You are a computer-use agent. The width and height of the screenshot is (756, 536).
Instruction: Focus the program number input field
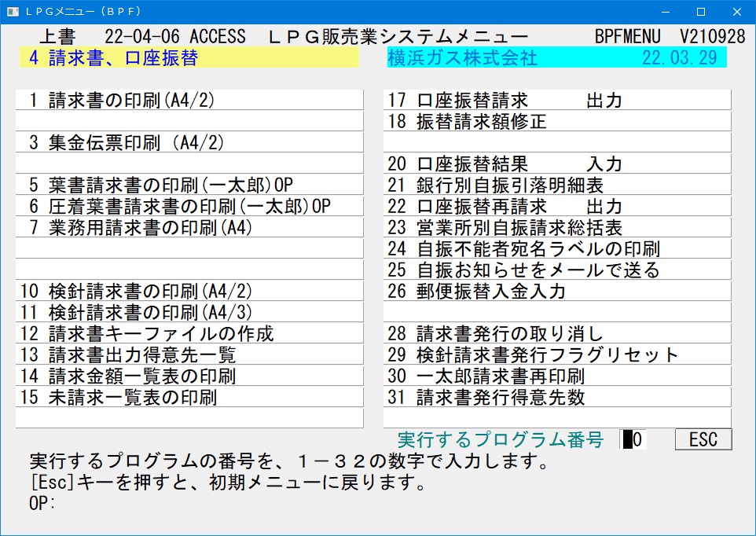click(x=633, y=439)
